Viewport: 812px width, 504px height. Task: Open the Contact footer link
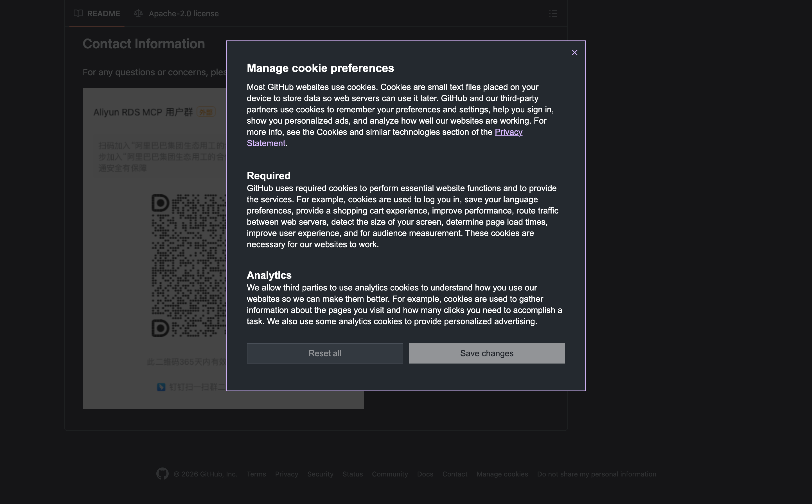(455, 474)
